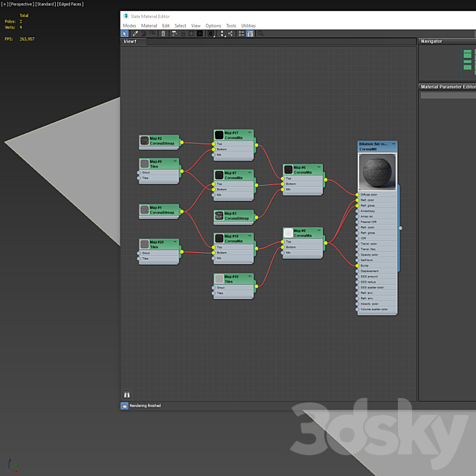Toggle Show Background in Preview icon

pyautogui.click(x=200, y=33)
